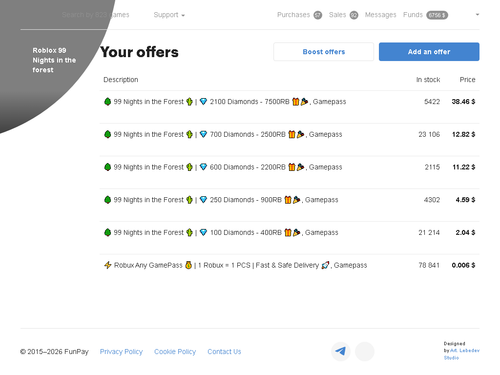Click the tree icon in the 250 Diamonds row
The width and height of the screenshot is (500, 375).
coord(107,199)
